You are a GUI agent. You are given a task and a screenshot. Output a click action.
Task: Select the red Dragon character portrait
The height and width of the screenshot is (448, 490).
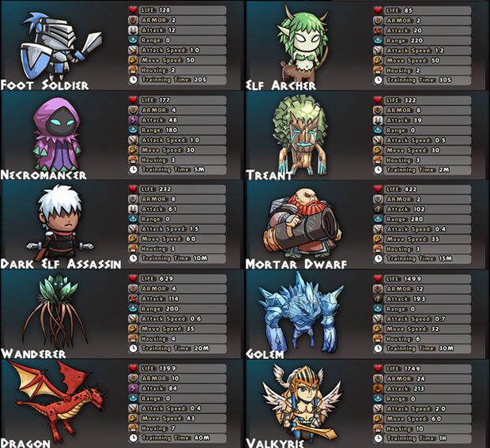[56, 400]
